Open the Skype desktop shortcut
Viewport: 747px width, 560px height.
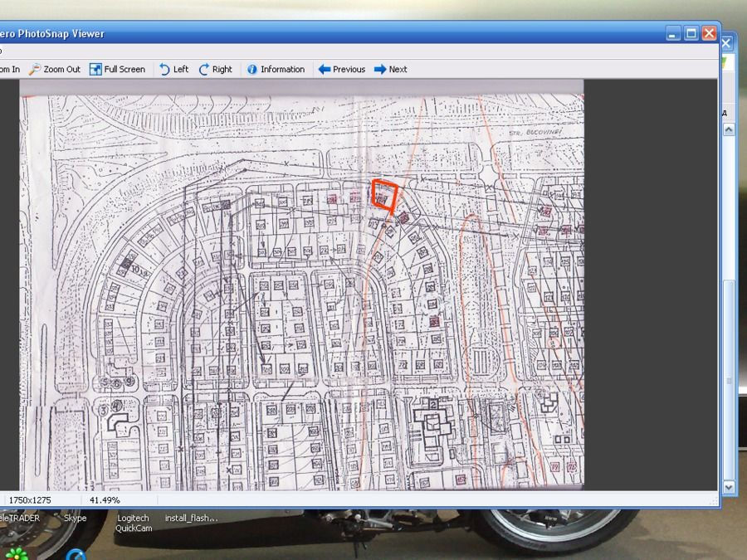click(76, 518)
